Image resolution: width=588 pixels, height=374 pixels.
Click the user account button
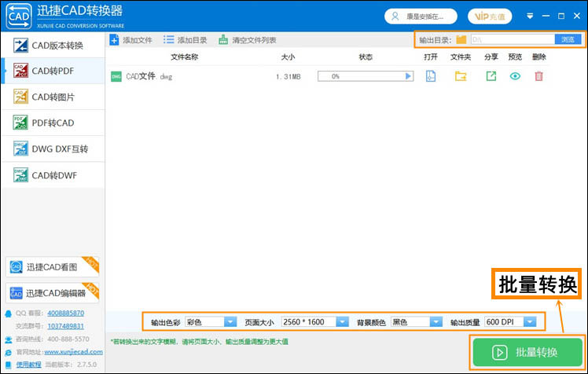(421, 16)
